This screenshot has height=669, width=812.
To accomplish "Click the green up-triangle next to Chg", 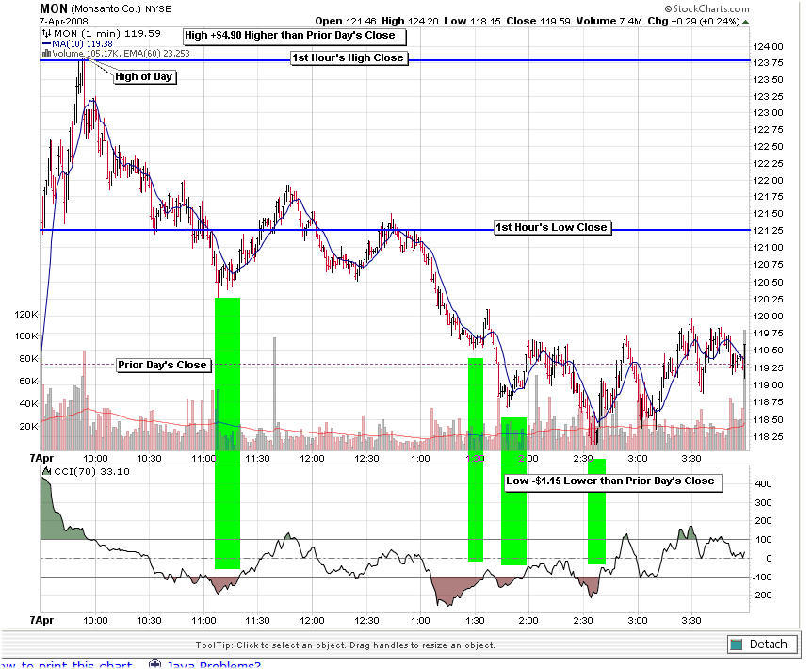I will [x=745, y=22].
